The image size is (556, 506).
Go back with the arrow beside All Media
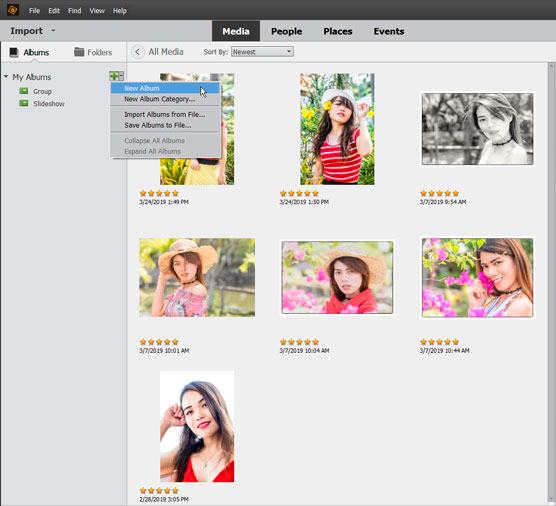click(138, 52)
